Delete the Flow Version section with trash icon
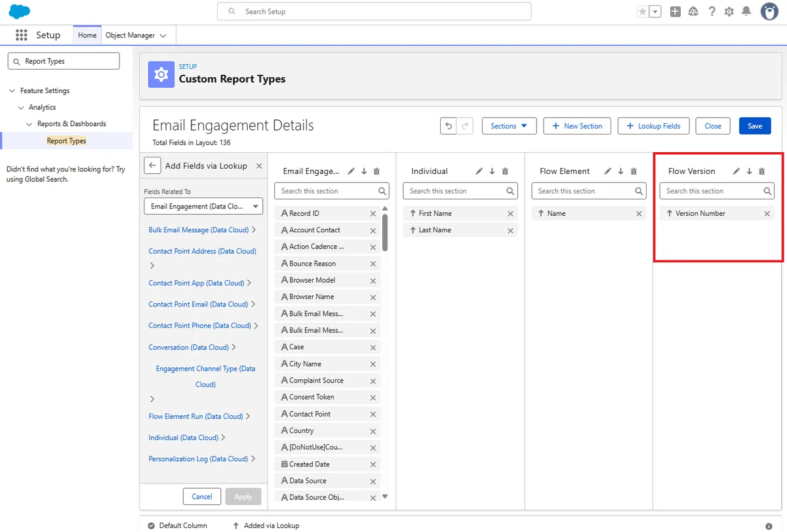 coord(761,171)
